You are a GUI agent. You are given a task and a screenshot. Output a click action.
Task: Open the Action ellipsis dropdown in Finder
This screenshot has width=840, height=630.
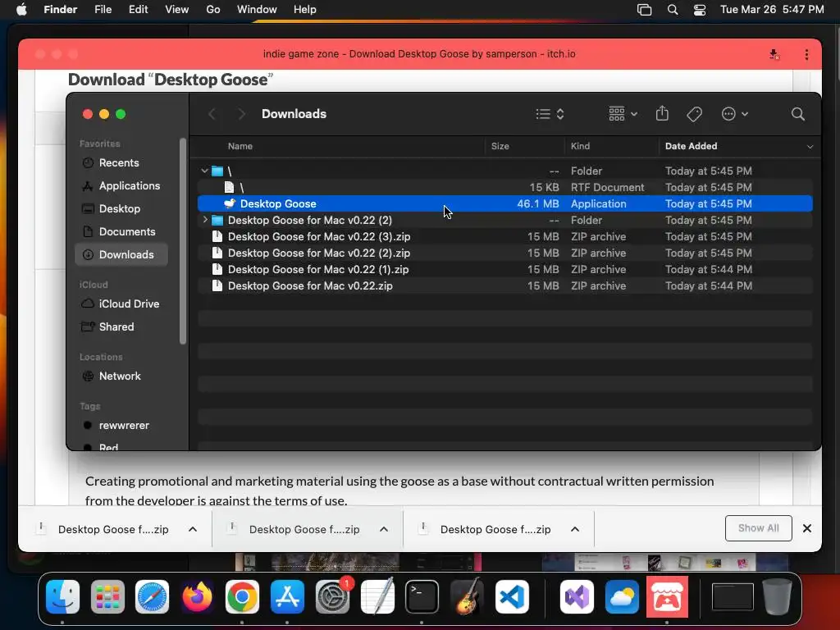734,114
